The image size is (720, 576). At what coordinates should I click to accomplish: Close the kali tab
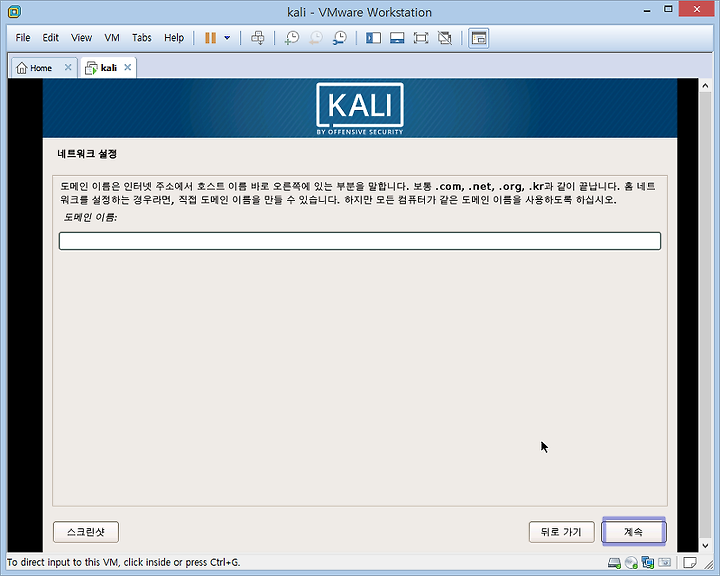coord(128,68)
